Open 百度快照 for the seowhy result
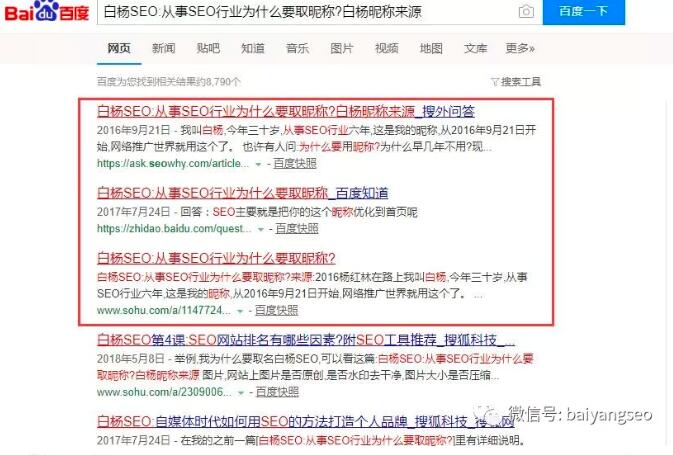 click(295, 164)
